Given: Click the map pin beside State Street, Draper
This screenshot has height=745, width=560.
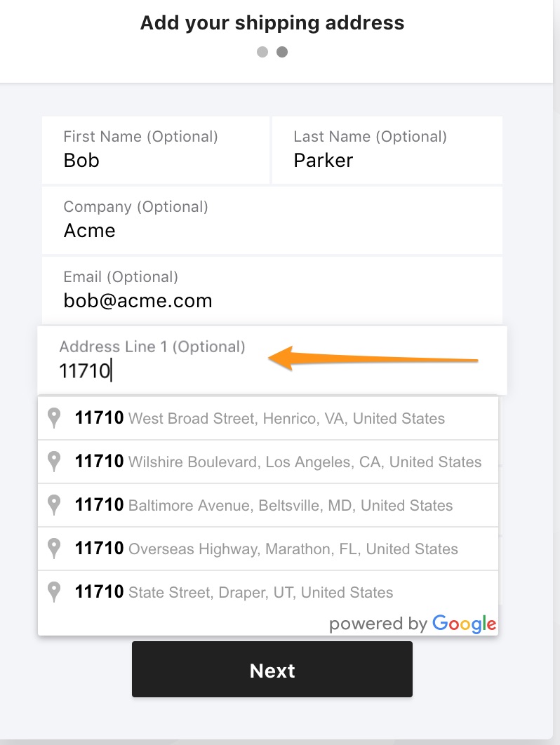Looking at the screenshot, I should (x=54, y=592).
